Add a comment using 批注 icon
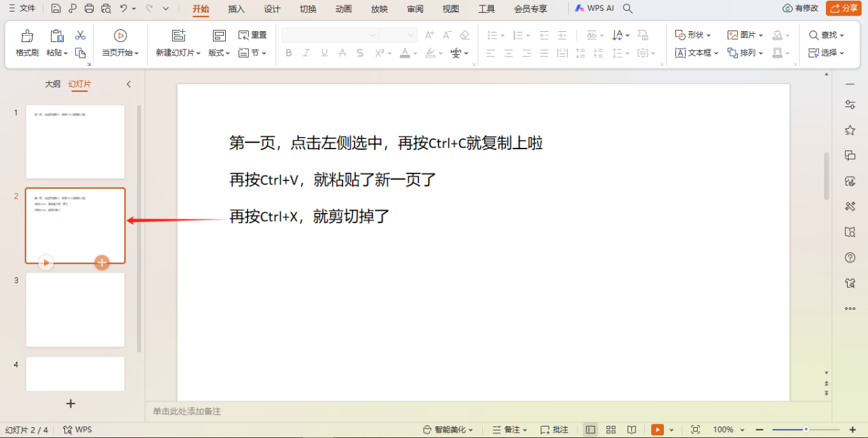Screen dimensions: 868x438 [550, 429]
